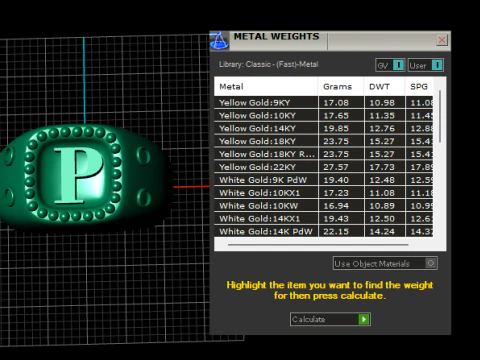Click the green Calculate arrow icon

pyautogui.click(x=364, y=319)
